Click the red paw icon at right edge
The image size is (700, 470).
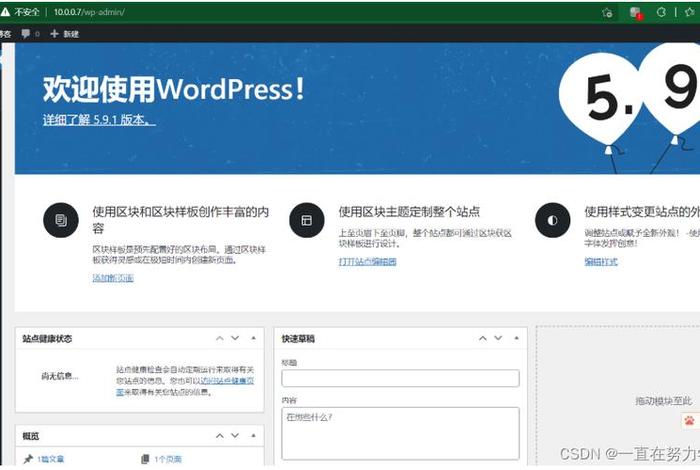[x=690, y=421]
